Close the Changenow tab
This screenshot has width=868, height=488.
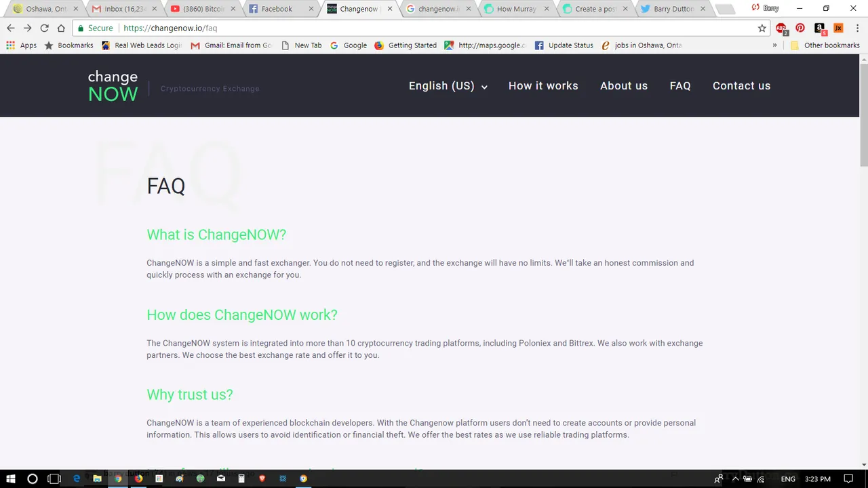click(390, 9)
